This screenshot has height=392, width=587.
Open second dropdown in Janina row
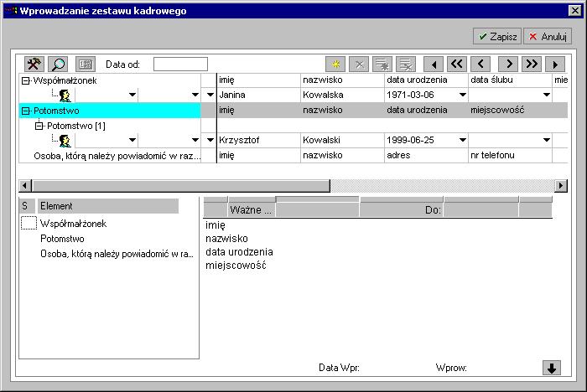coord(195,95)
